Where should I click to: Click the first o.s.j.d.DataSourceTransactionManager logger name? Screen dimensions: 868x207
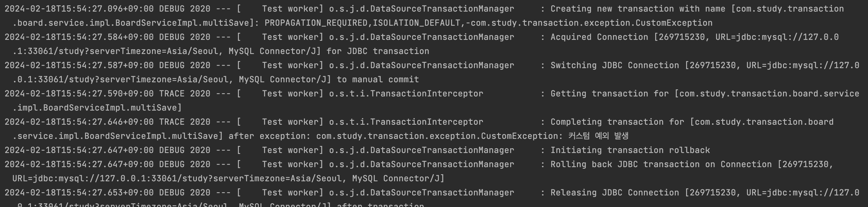421,9
